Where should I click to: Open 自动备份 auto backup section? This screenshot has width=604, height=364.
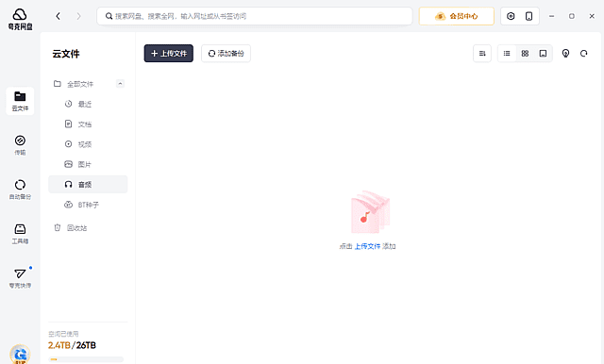click(x=20, y=190)
